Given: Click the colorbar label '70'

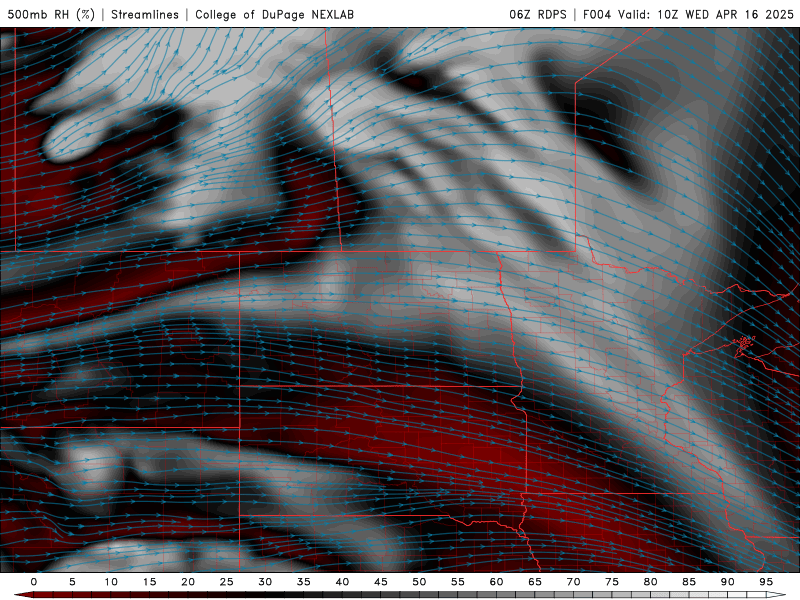Looking at the screenshot, I should pos(573,582).
